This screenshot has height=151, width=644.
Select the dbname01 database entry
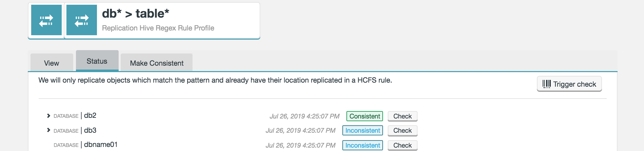[101, 145]
